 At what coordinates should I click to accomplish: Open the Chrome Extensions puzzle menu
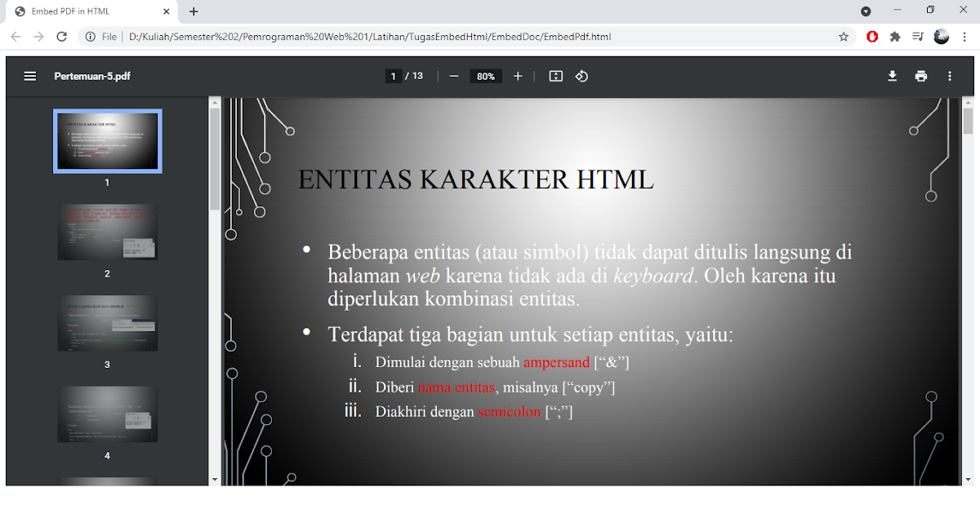point(895,37)
